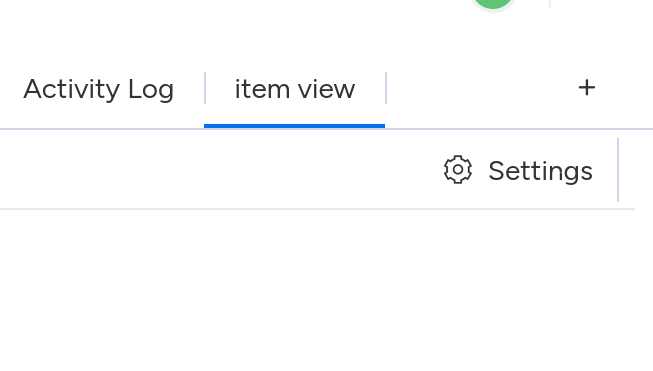Click the word item in active tab
The image size is (653, 371).
pos(262,89)
